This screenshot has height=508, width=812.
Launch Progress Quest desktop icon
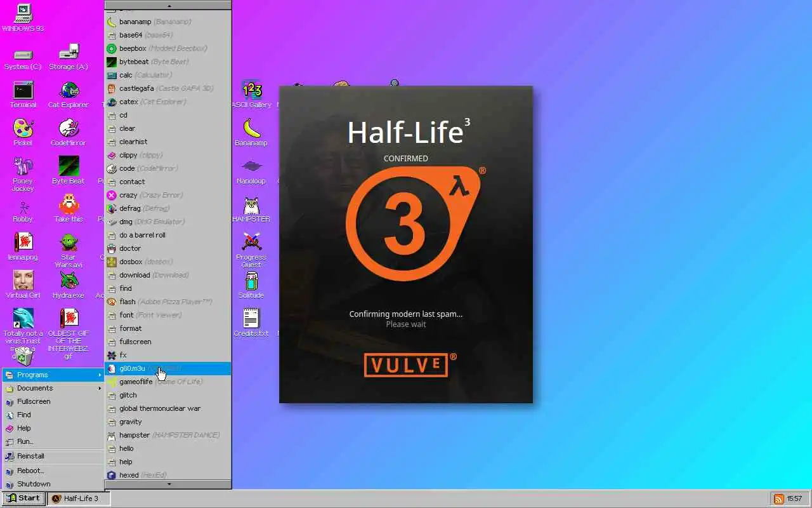pyautogui.click(x=252, y=251)
